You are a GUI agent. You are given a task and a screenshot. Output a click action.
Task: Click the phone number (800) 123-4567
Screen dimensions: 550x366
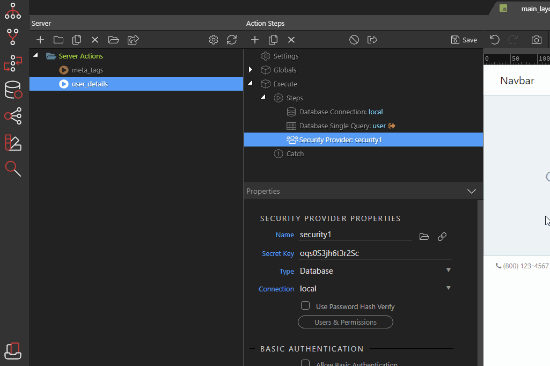click(x=525, y=266)
